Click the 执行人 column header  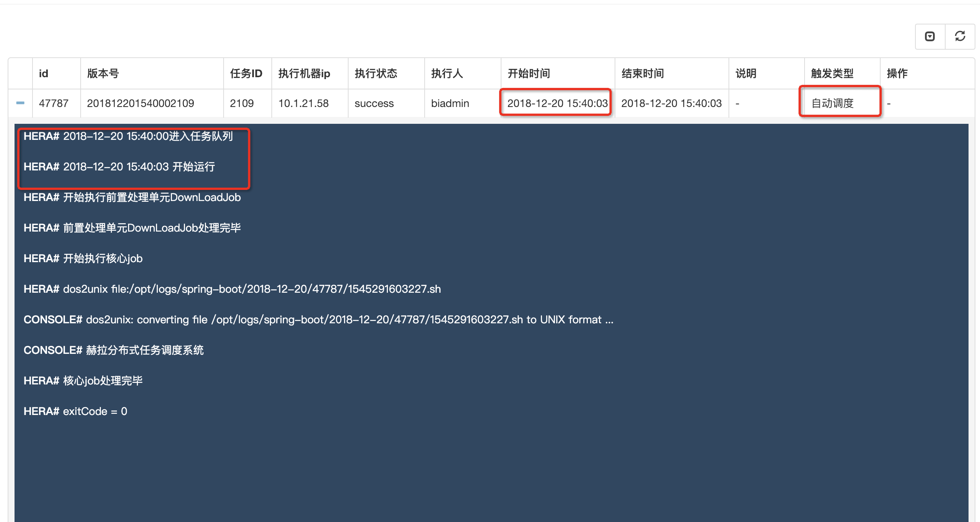447,73
